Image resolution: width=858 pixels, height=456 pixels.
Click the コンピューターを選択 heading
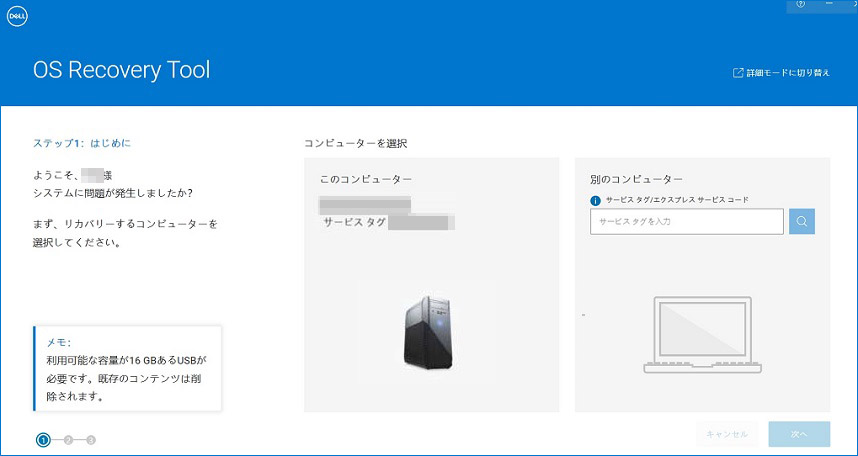(x=356, y=143)
